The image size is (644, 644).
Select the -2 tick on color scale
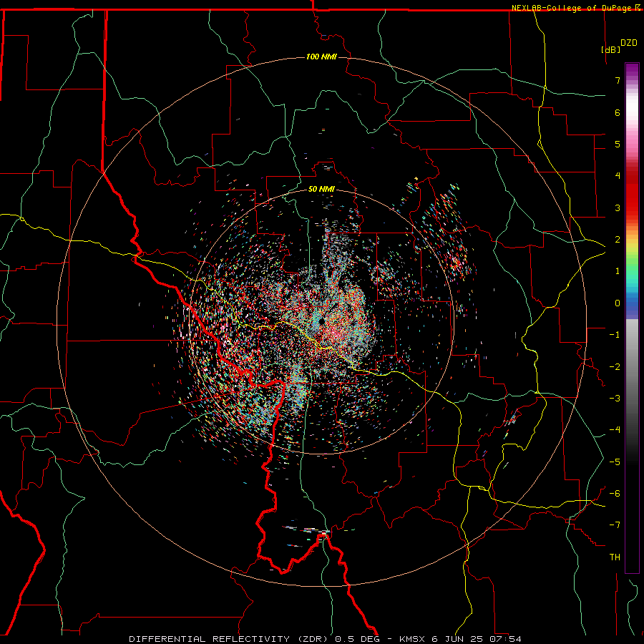click(615, 367)
